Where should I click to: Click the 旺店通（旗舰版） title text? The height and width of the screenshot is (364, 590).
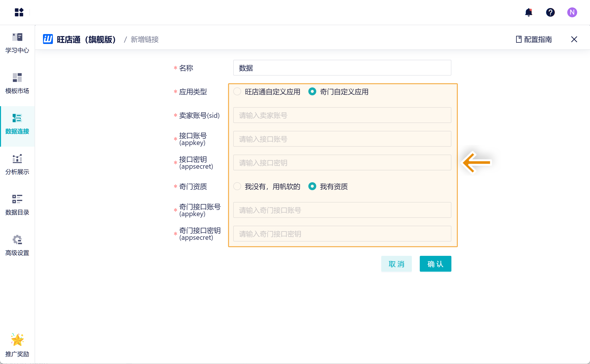click(87, 40)
